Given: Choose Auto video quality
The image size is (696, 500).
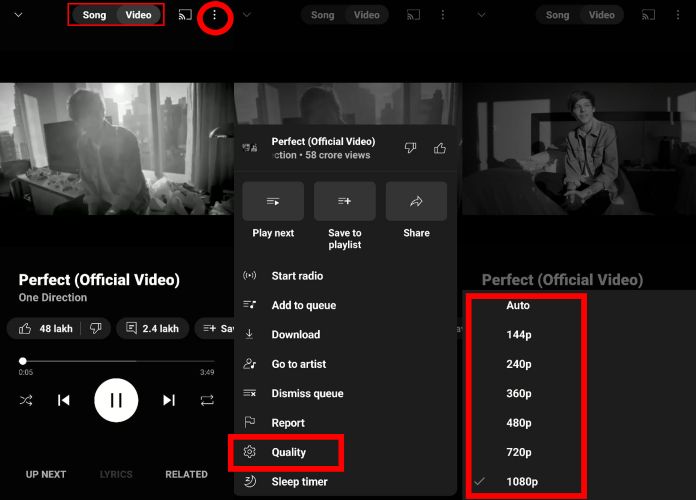Looking at the screenshot, I should point(518,305).
